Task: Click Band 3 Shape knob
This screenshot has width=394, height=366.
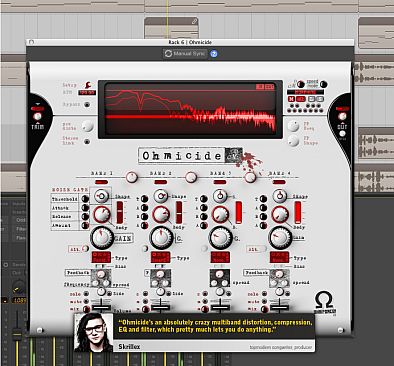Action: point(220,196)
